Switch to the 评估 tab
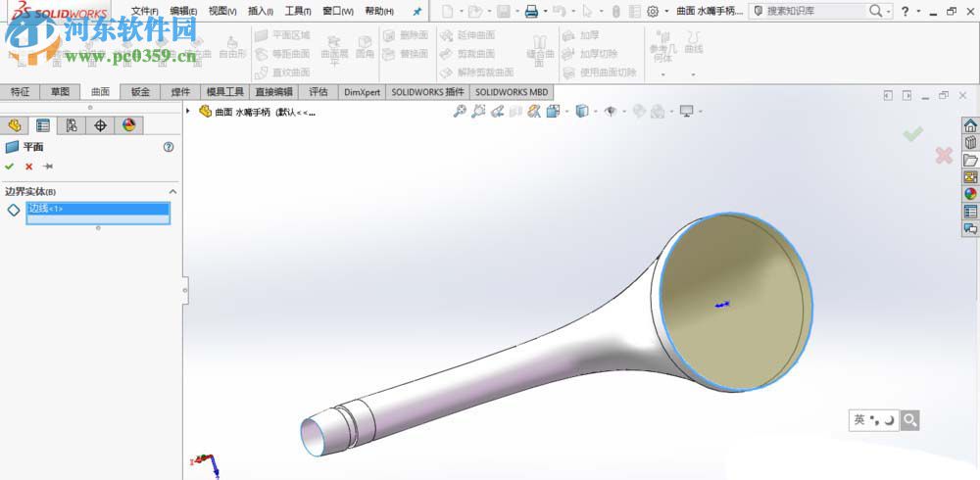The height and width of the screenshot is (480, 980). click(318, 92)
